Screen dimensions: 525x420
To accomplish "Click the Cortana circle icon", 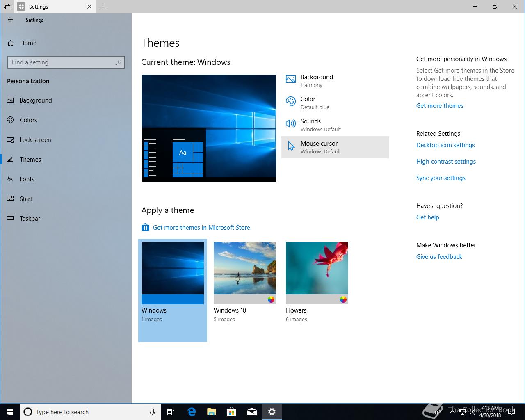I will pyautogui.click(x=28, y=412).
